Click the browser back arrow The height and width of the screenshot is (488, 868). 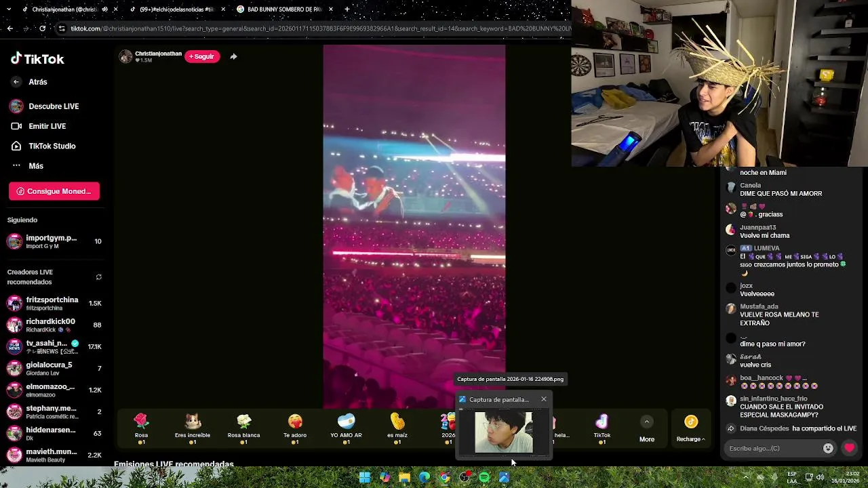9,28
